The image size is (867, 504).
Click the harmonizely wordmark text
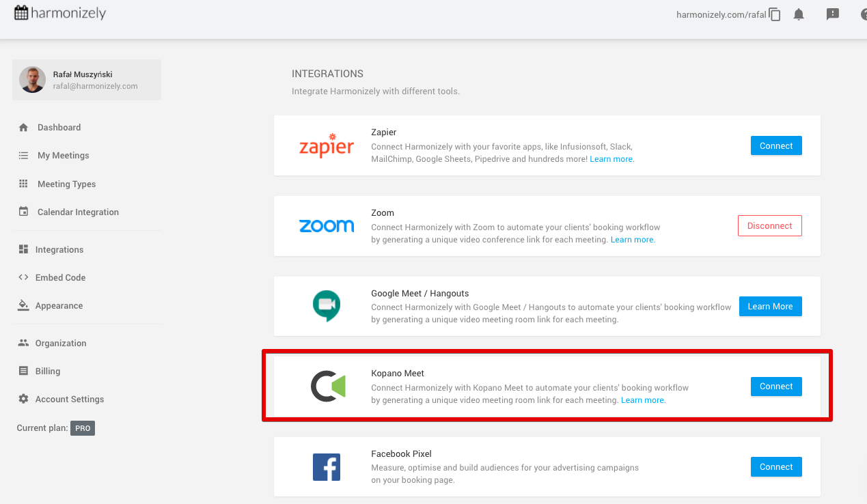(68, 12)
